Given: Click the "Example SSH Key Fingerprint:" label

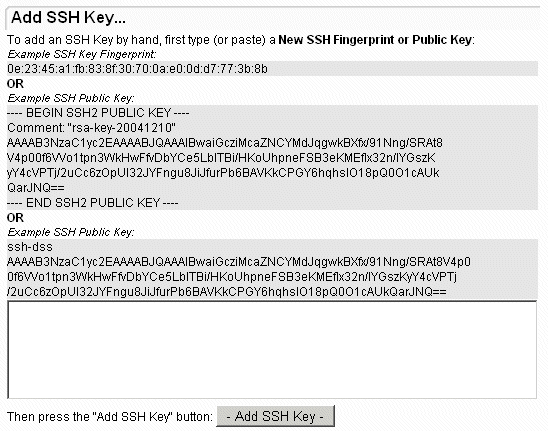Looking at the screenshot, I should coord(82,55).
